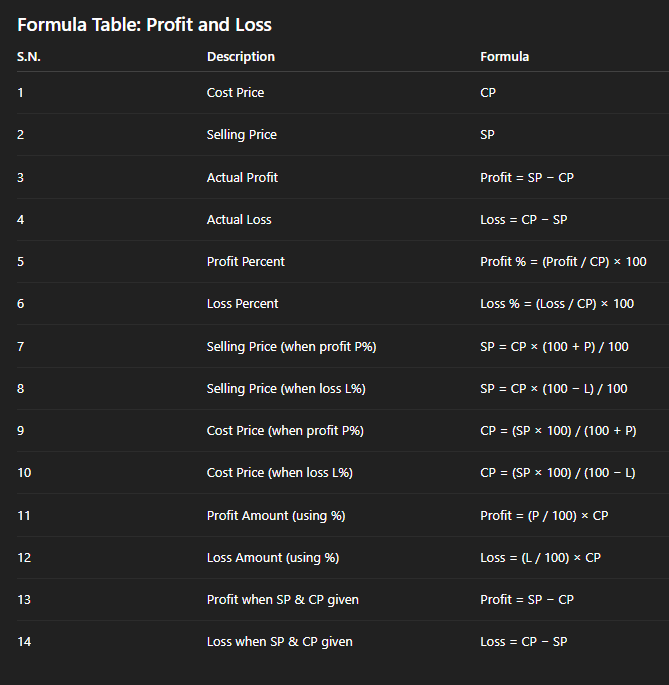Click the 'Profit Percent' description
Image resolution: width=669 pixels, height=685 pixels.
(245, 262)
